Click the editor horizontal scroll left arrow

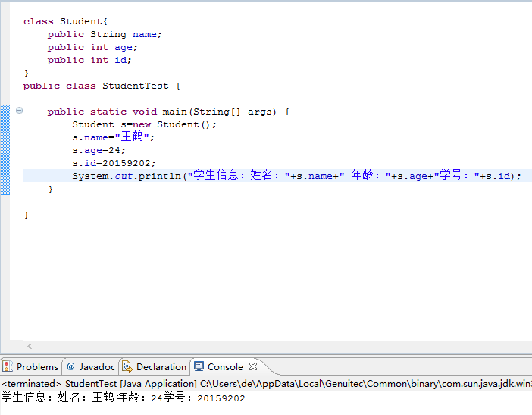[30, 346]
